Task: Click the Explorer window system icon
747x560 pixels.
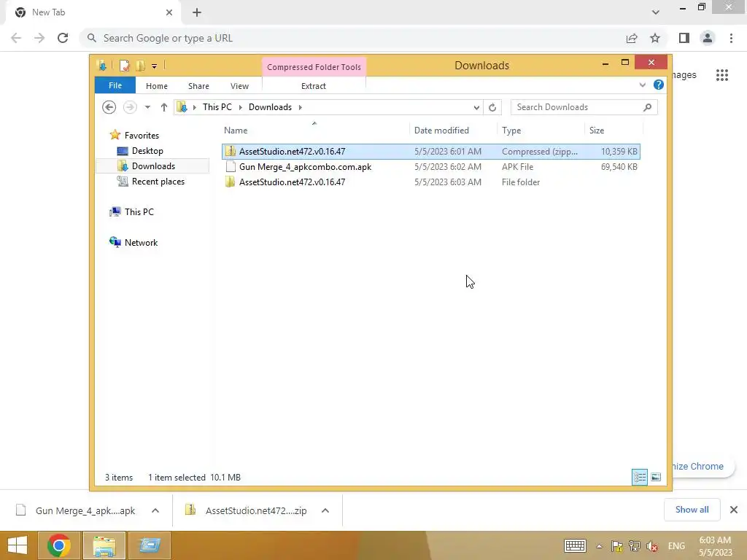Action: (x=101, y=66)
